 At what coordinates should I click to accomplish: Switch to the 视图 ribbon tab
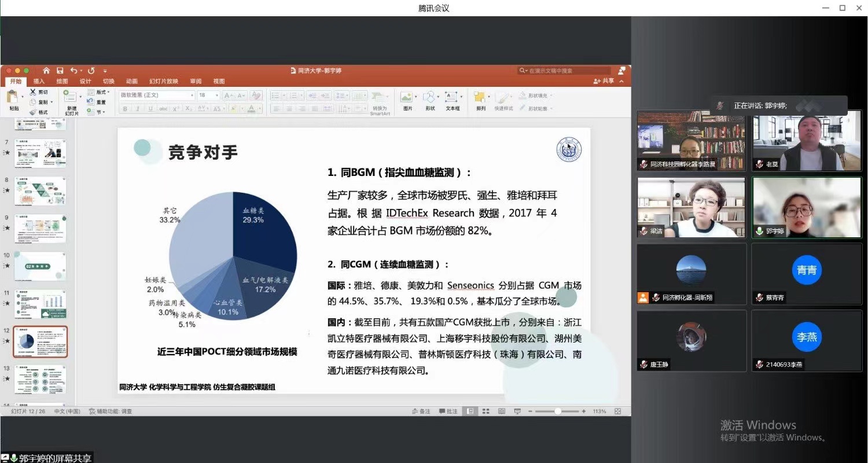(x=219, y=82)
